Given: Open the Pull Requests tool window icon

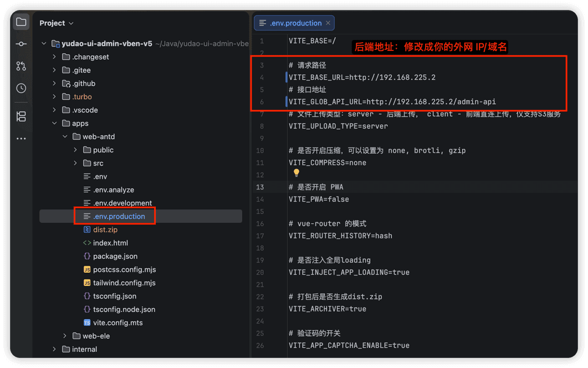Looking at the screenshot, I should 21,66.
